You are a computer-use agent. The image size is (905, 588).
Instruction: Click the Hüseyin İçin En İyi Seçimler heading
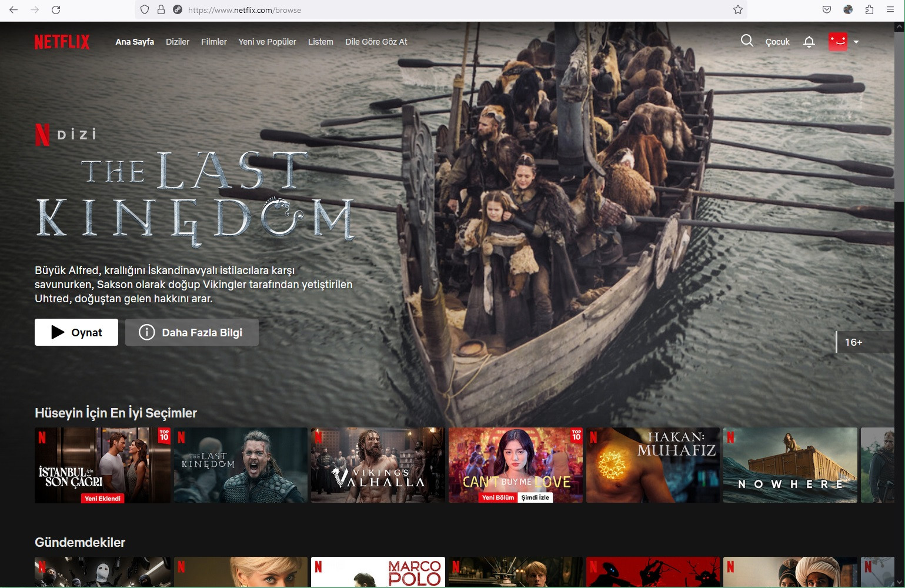[116, 413]
